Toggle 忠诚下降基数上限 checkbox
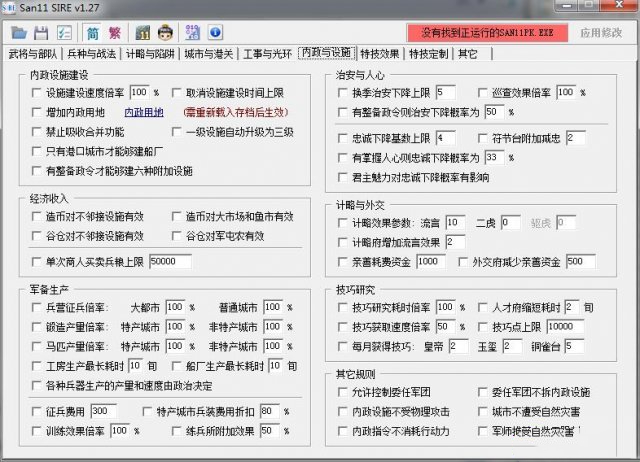 (343, 138)
